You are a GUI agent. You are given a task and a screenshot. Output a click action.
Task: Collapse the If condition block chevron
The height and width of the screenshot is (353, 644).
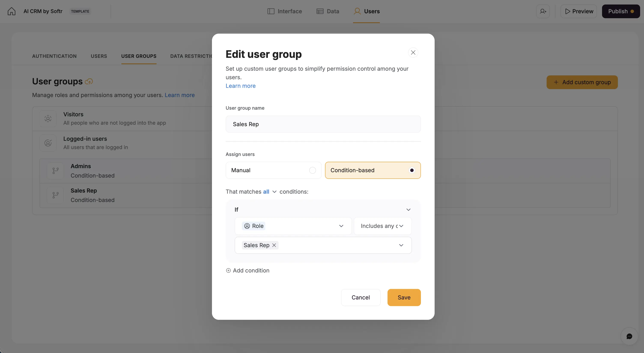[408, 210]
